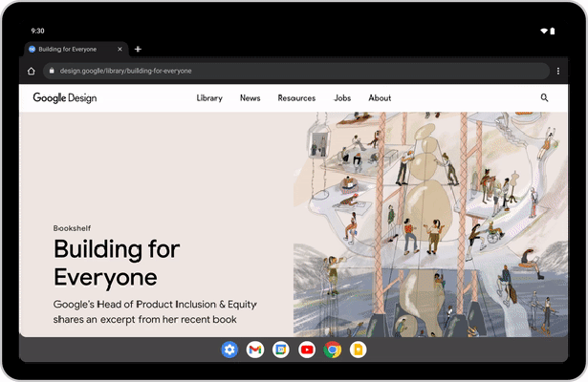Open the News nav item
This screenshot has height=382, width=588.
(250, 98)
